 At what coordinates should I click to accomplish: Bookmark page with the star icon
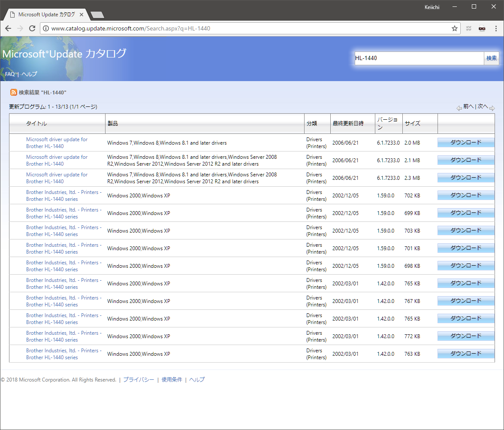point(455,28)
